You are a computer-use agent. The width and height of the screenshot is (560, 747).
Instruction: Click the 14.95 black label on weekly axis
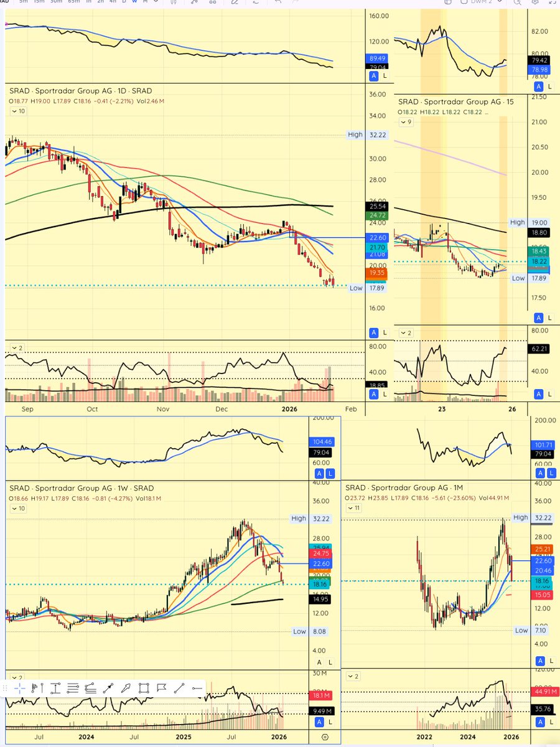click(320, 599)
